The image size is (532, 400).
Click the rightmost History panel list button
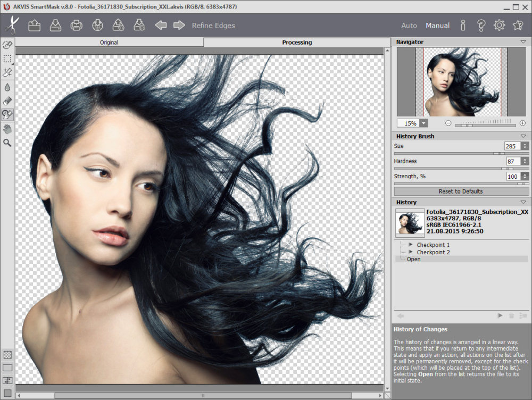[x=523, y=316]
